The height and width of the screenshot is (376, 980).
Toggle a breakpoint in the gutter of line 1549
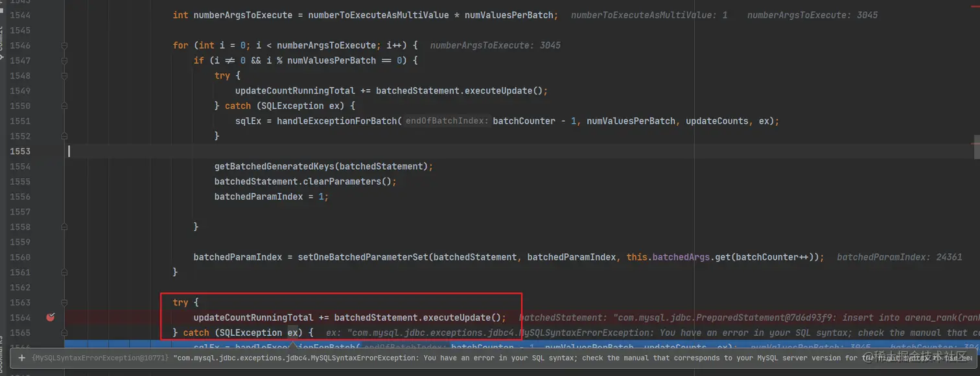[x=51, y=91]
